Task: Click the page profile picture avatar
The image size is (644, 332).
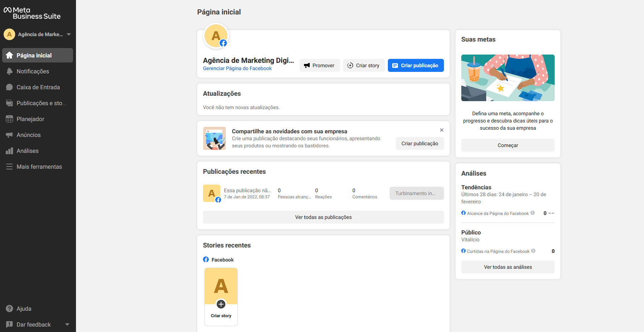Action: point(216,36)
